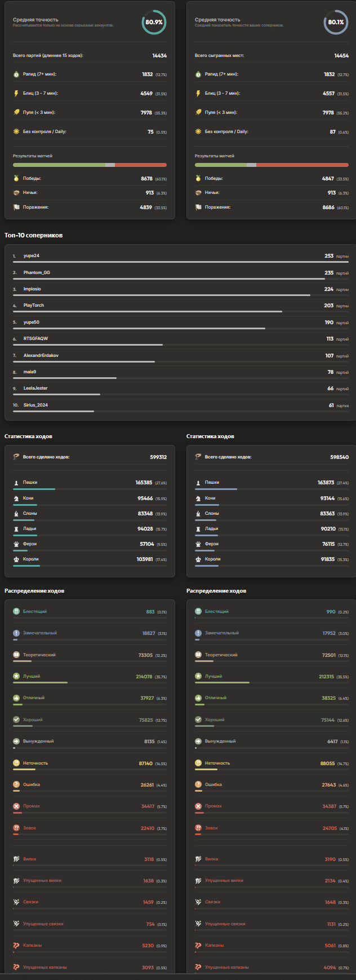356x980 pixels.
Task: Click the Упущенные связки value 754
Action: pyautogui.click(x=150, y=924)
